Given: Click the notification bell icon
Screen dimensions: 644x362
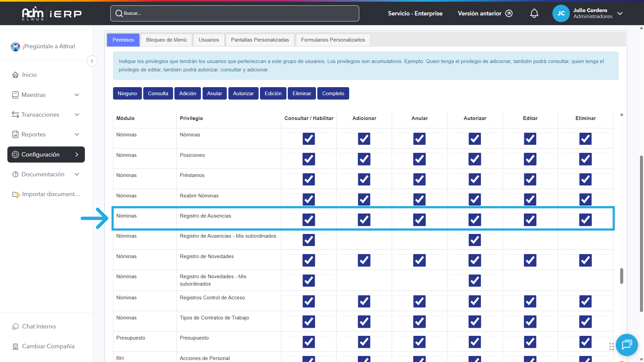Looking at the screenshot, I should tap(534, 13).
